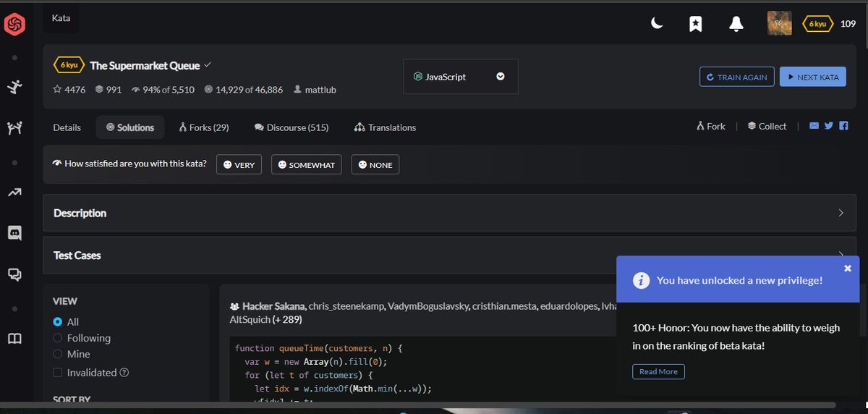
Task: Click the kata's 6 kyu badge near title
Action: (68, 65)
